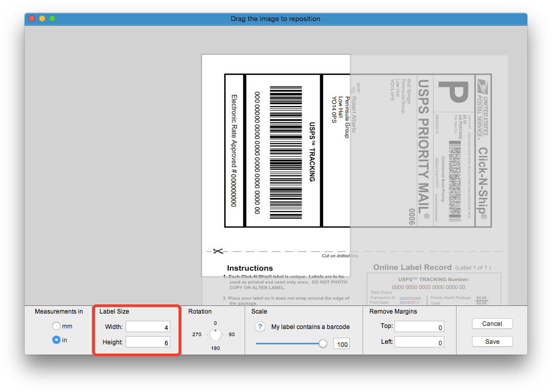This screenshot has width=552, height=392.
Task: Minimize the window with the yellow button
Action: point(42,18)
